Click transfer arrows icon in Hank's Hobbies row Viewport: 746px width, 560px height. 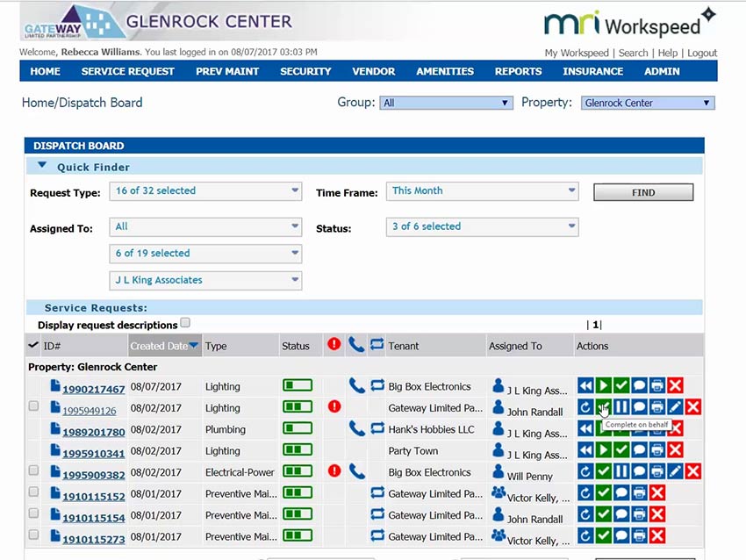tap(377, 428)
